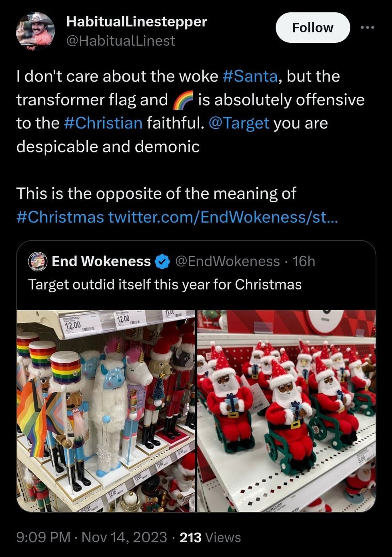Click the End Wokeness display name
The height and width of the screenshot is (557, 392).
pos(101,262)
